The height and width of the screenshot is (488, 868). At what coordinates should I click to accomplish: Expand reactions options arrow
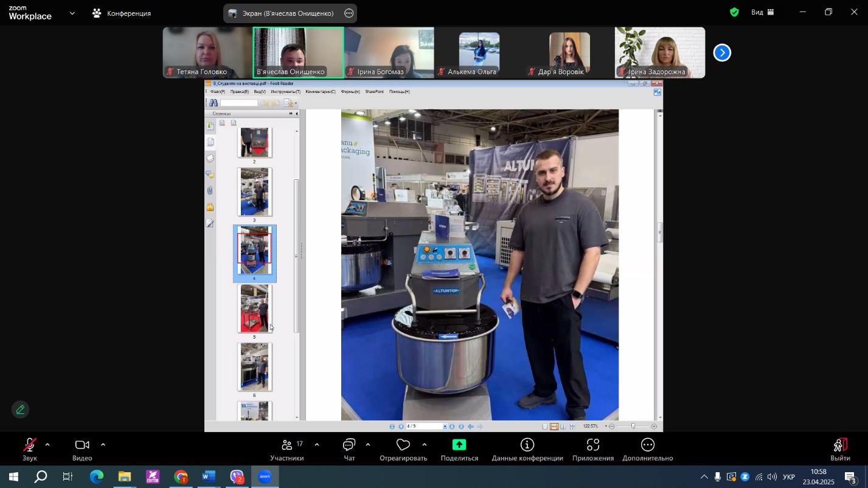(424, 445)
